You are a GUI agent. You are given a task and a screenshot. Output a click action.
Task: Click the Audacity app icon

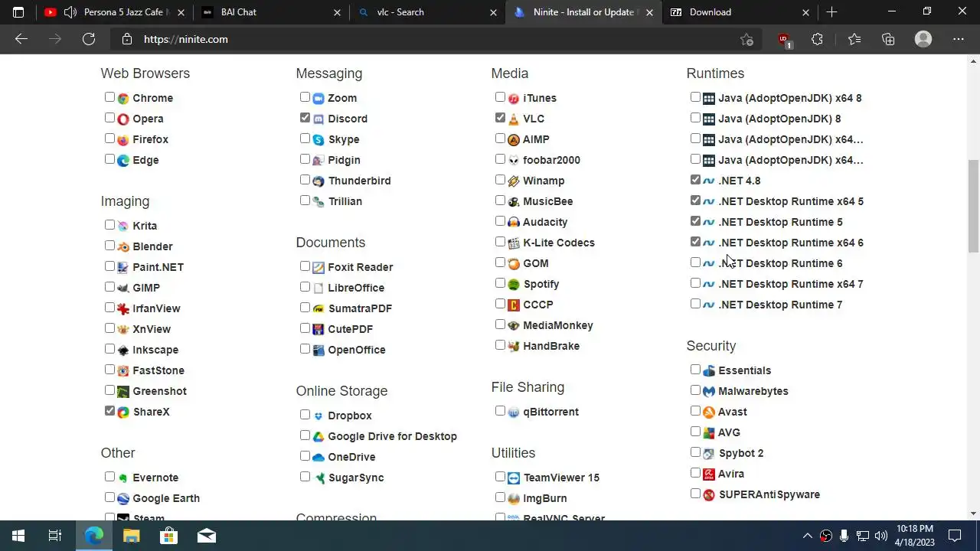point(513,222)
